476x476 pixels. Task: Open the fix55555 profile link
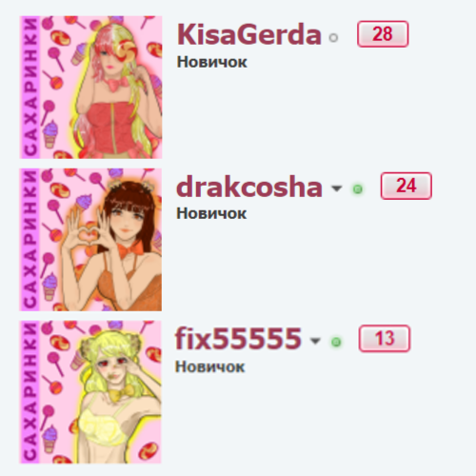(x=238, y=338)
